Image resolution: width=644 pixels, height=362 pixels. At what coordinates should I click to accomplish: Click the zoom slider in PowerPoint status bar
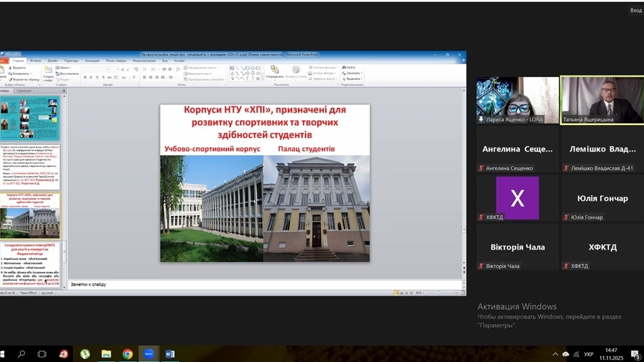(438, 293)
